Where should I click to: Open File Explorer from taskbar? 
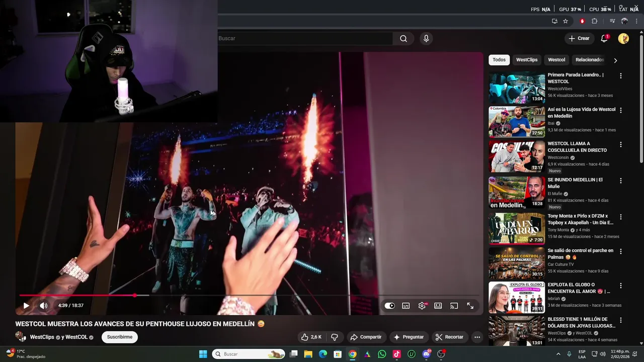pos(308,354)
